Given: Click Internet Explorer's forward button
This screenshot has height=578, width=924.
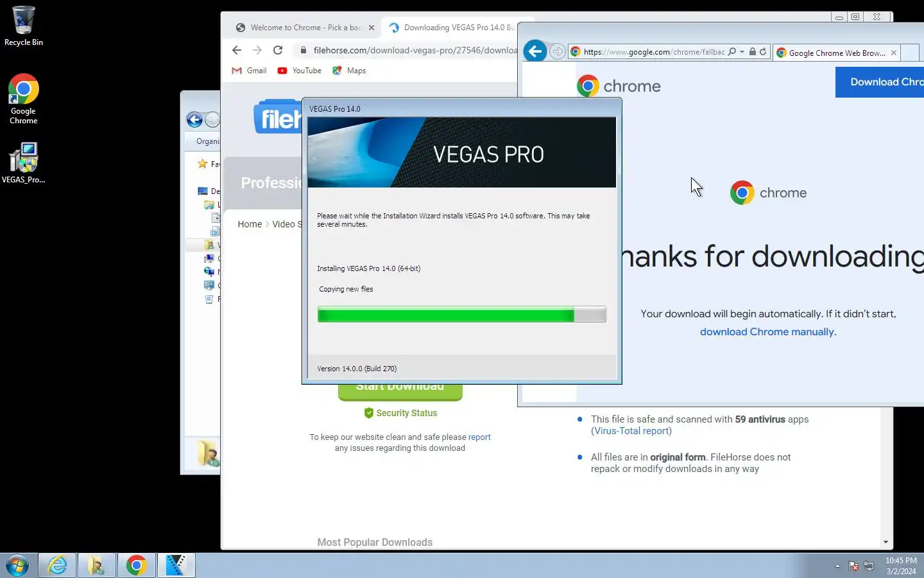Looking at the screenshot, I should click(558, 51).
